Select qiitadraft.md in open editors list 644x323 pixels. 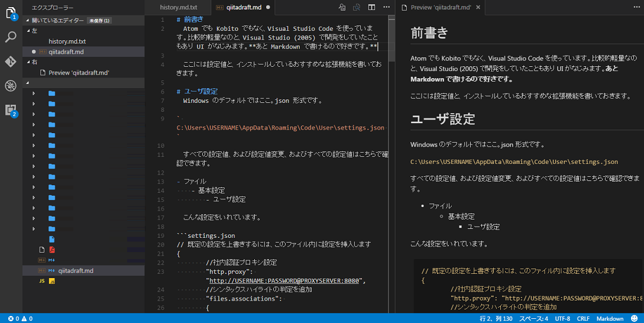pos(66,52)
